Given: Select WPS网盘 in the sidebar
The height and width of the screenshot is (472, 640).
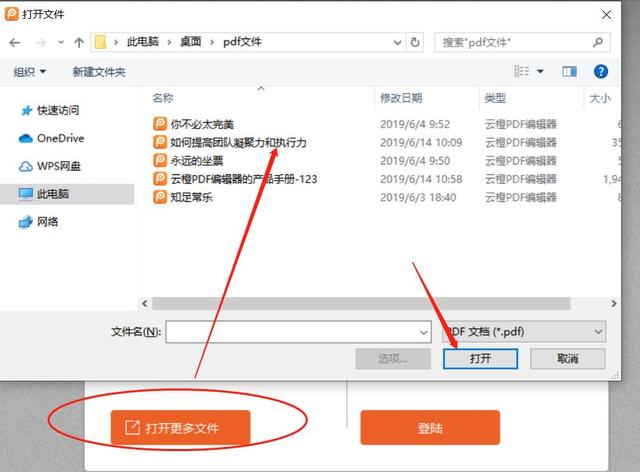Looking at the screenshot, I should (x=50, y=166).
